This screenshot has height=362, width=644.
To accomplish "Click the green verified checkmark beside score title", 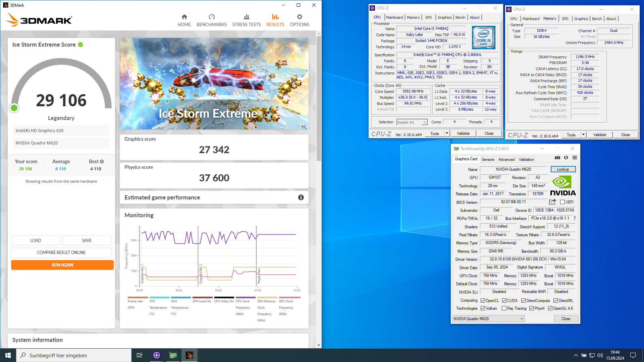I will click(80, 45).
